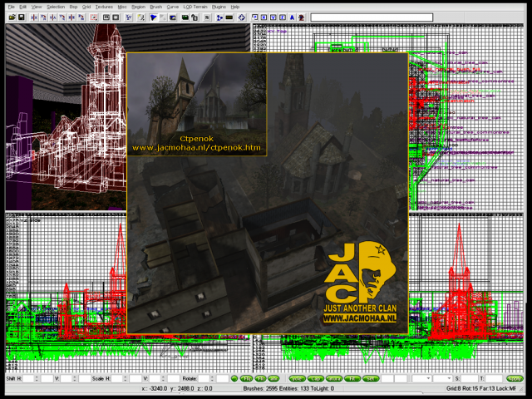Click the long text field in the top toolbar
The width and height of the screenshot is (532, 399).
(x=372, y=17)
